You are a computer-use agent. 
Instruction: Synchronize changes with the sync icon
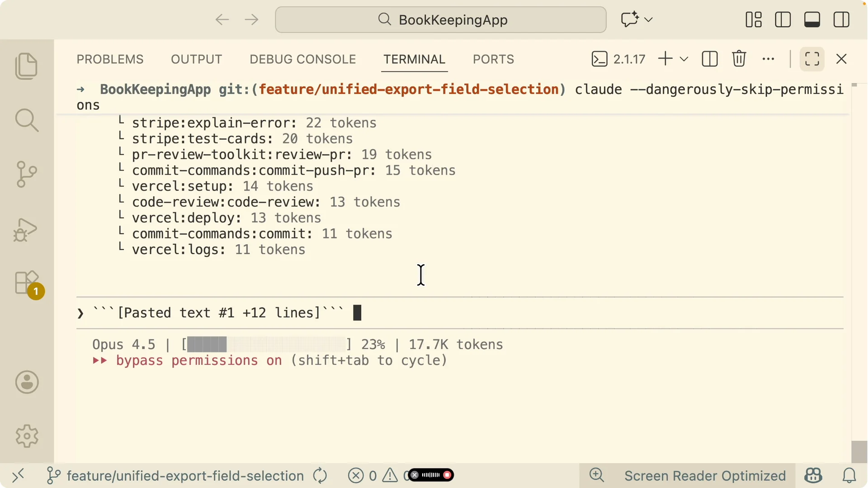coord(320,476)
